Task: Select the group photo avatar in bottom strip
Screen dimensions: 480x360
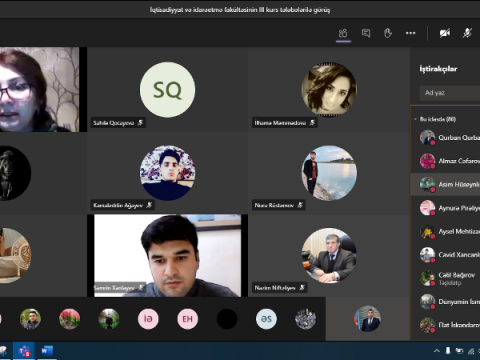Action: pyautogui.click(x=305, y=319)
